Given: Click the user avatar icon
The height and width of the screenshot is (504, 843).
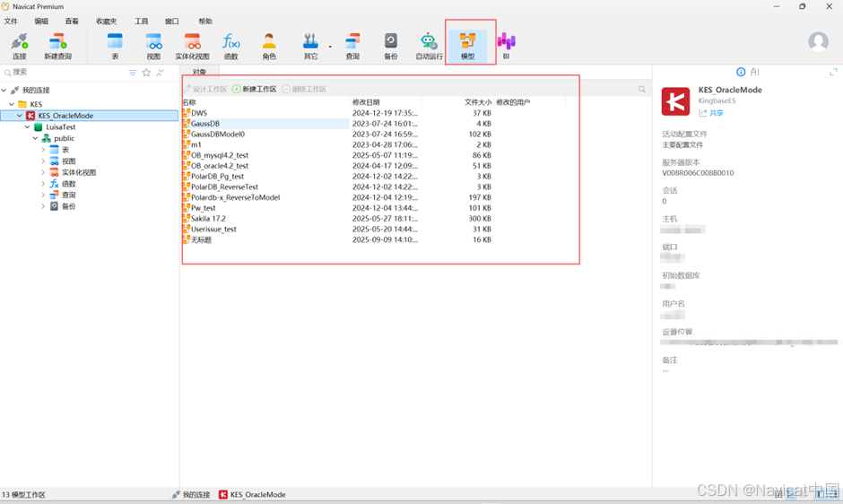Looking at the screenshot, I should click(x=818, y=42).
